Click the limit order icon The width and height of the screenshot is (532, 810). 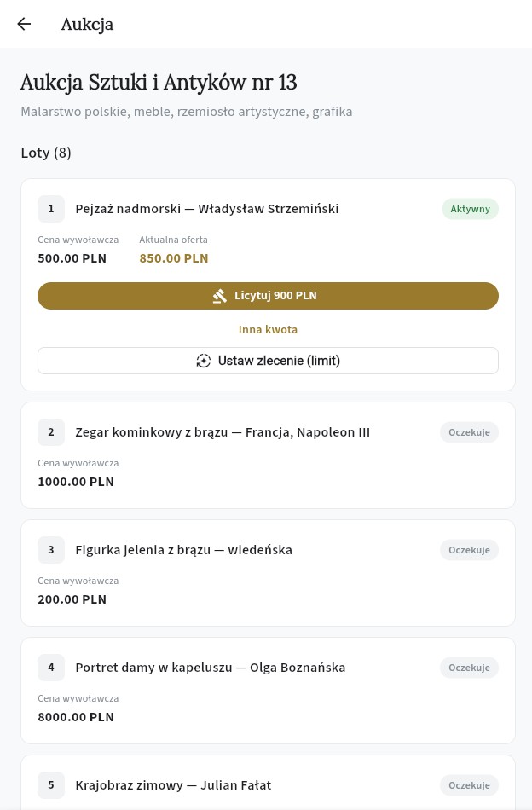203,361
